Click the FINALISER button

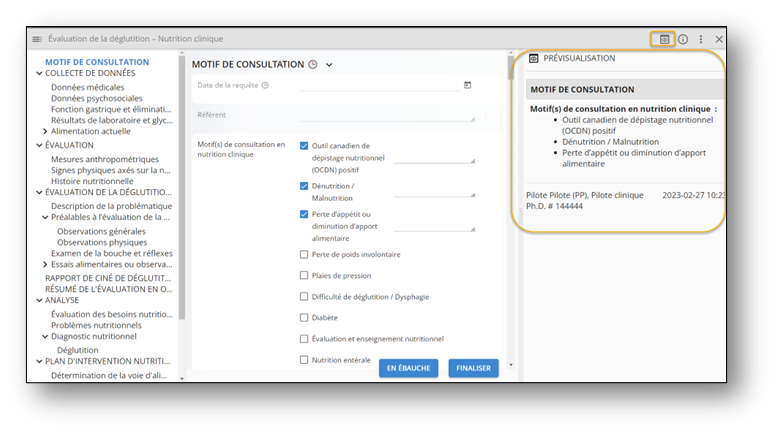(473, 368)
